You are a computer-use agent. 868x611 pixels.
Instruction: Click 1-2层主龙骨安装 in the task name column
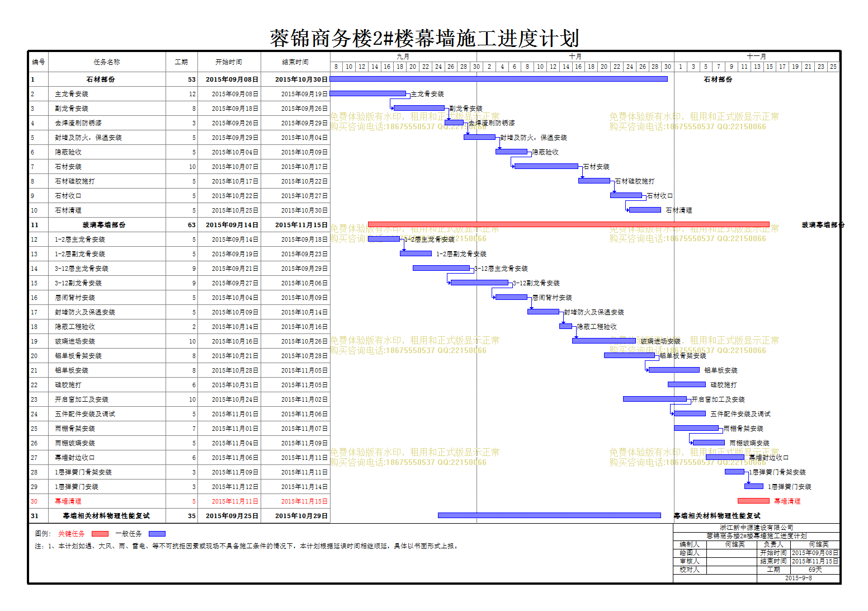coord(80,239)
